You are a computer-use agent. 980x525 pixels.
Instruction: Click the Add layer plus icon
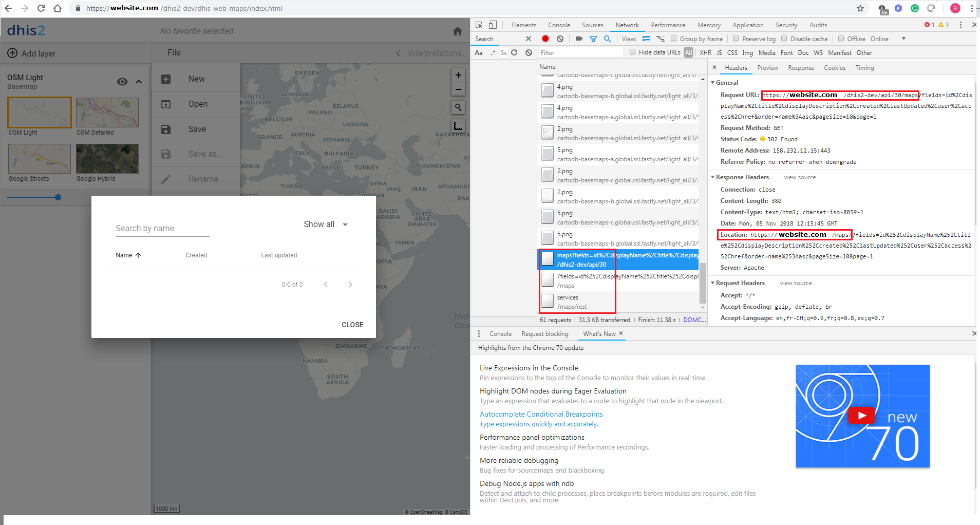[12, 53]
